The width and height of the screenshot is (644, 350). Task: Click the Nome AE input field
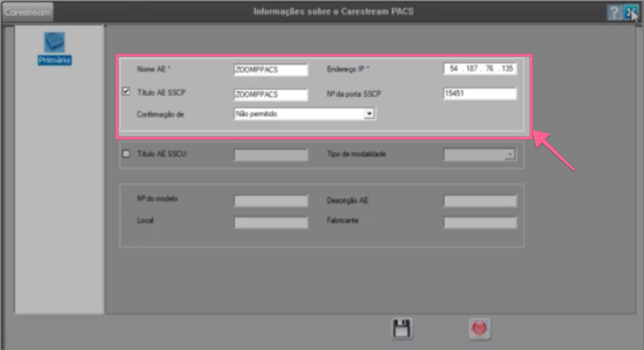pos(271,69)
